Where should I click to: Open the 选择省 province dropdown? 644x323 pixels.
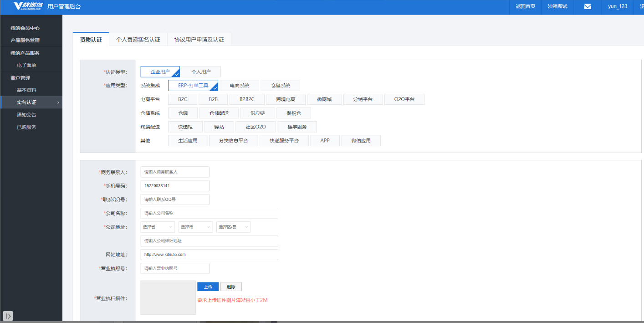(x=158, y=227)
